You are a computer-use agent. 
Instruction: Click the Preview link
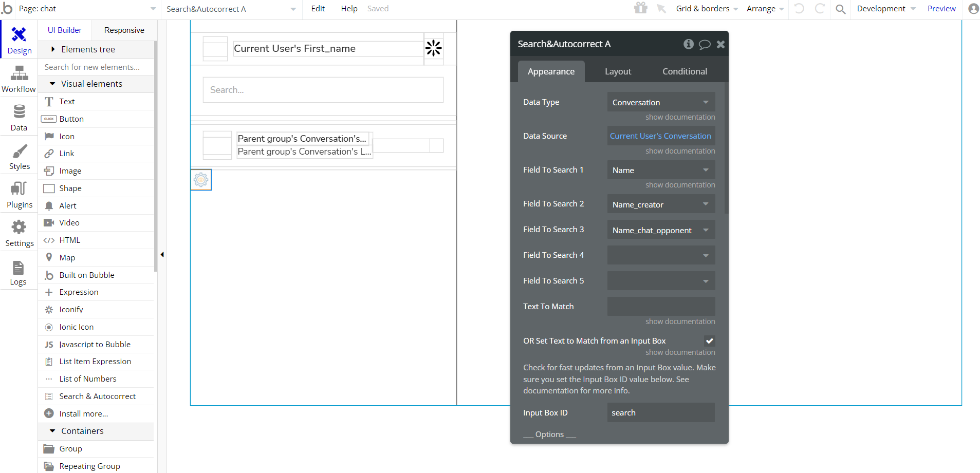click(x=941, y=9)
